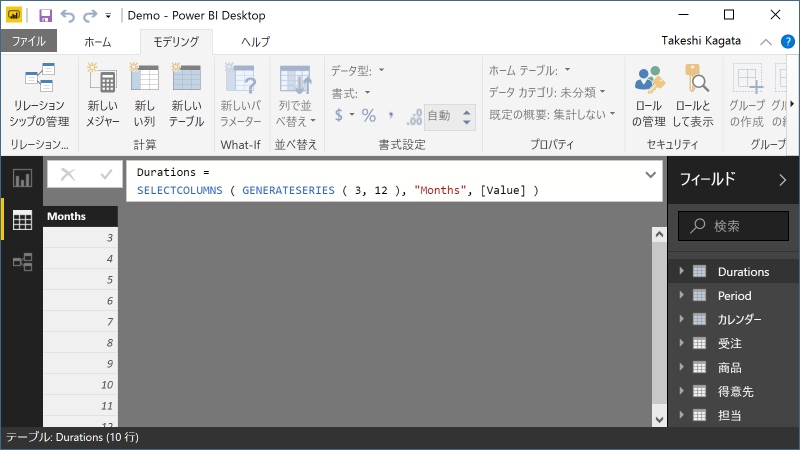Viewport: 800px width, 450px height.
Task: Undo the last action
Action: (x=68, y=16)
